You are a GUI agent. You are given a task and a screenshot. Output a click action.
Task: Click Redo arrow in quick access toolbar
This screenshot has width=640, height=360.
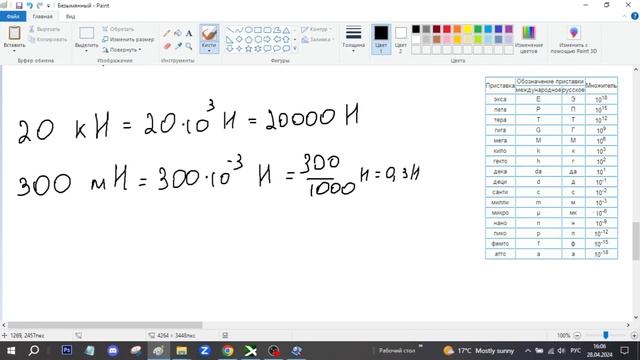pos(40,5)
